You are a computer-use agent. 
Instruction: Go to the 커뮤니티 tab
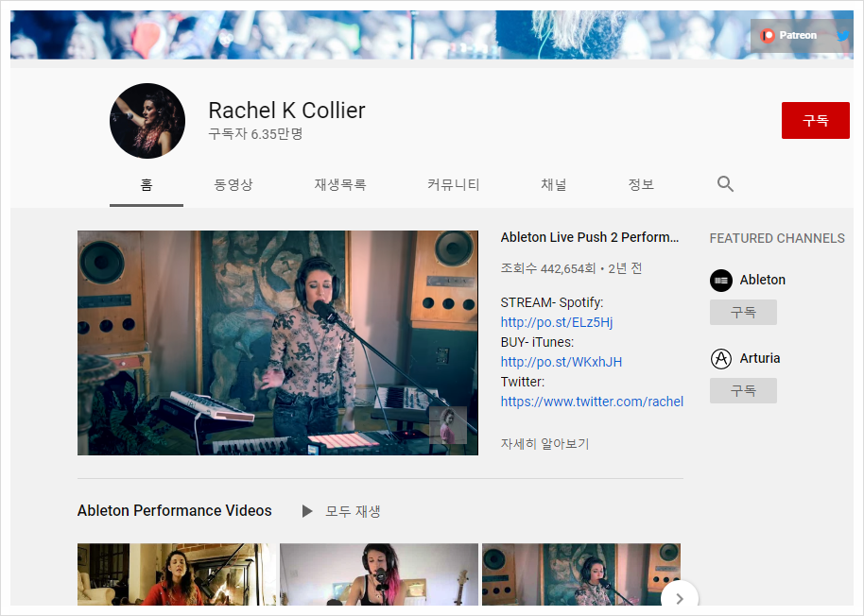(x=454, y=185)
